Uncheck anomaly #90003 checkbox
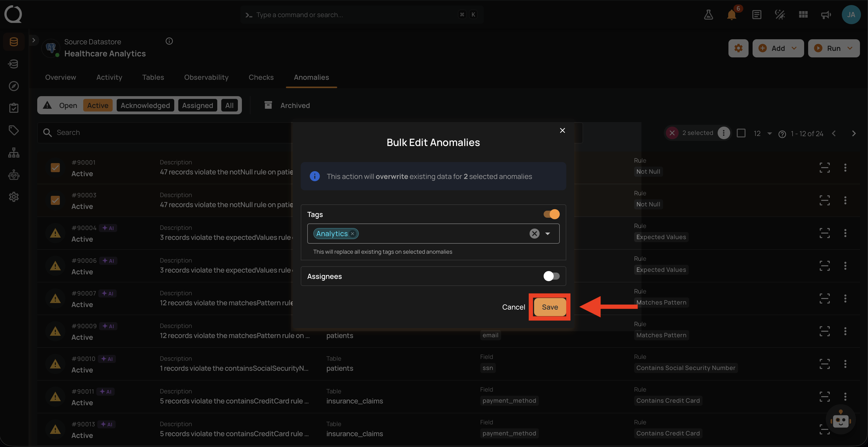 pyautogui.click(x=55, y=200)
